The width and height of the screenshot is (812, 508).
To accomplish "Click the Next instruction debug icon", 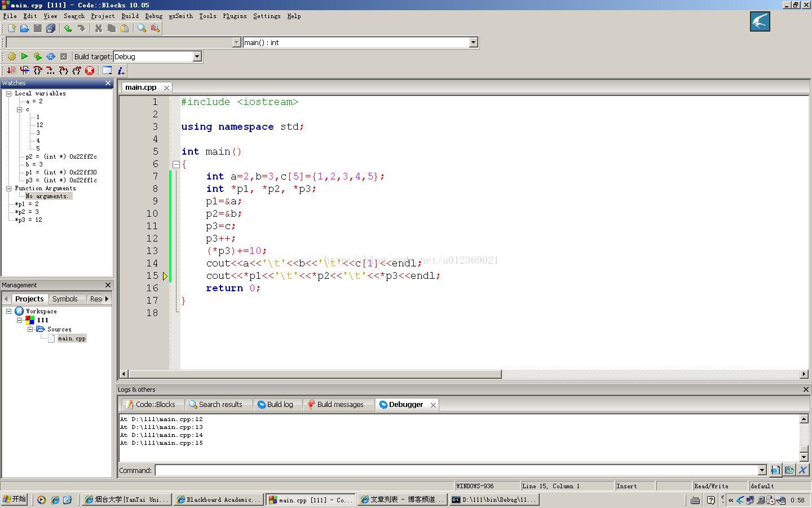I will [50, 71].
